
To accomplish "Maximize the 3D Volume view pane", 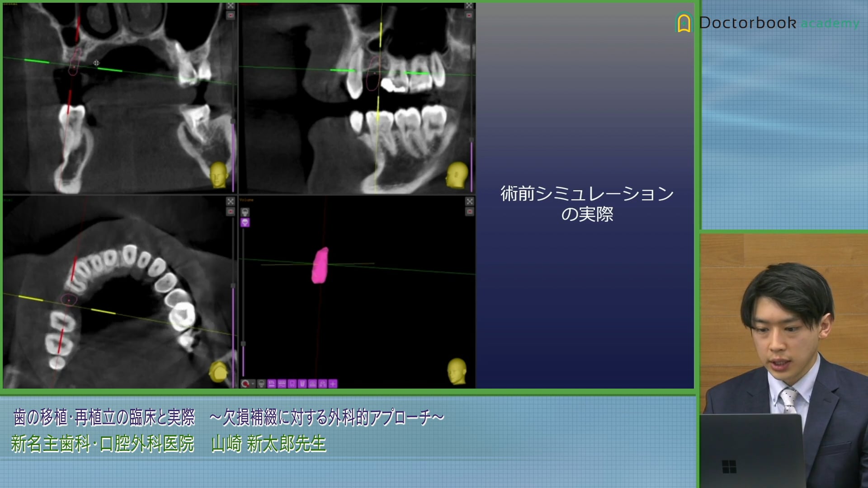I will pyautogui.click(x=469, y=201).
